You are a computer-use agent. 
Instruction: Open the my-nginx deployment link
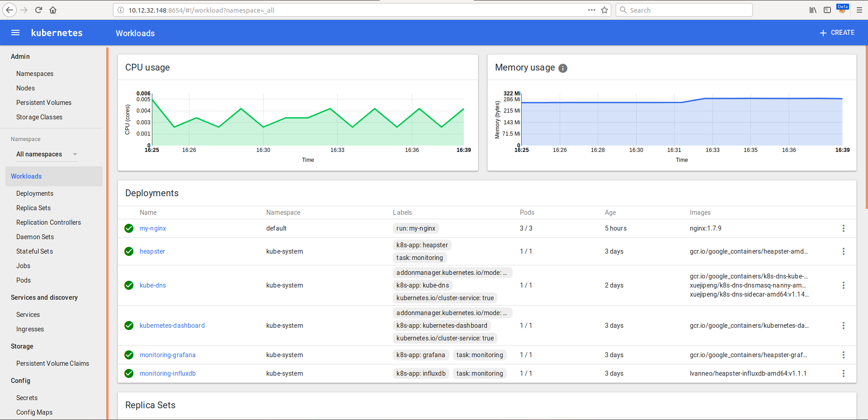(153, 228)
